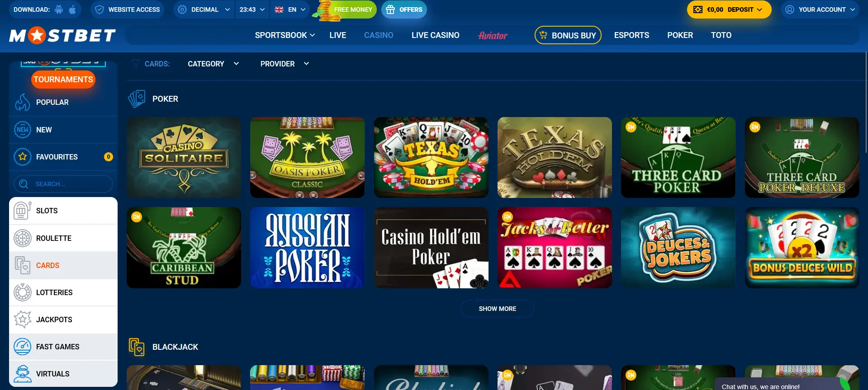
Task: Expand the Provider filter dropdown
Action: click(x=285, y=64)
